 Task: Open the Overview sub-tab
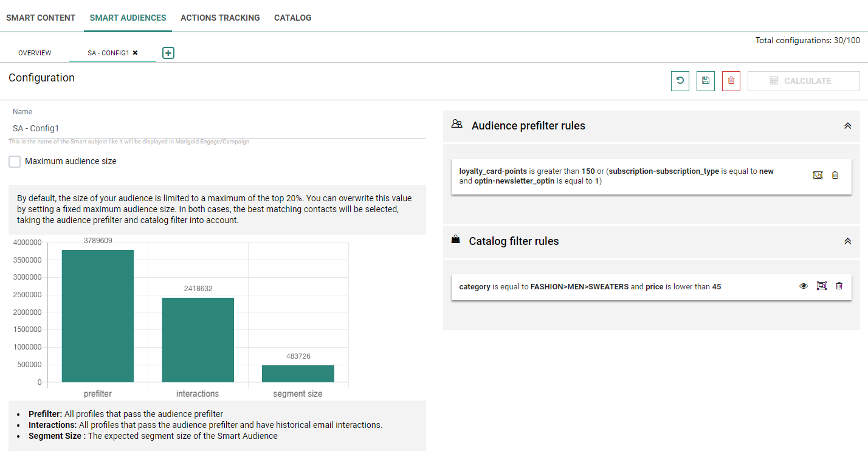tap(35, 53)
